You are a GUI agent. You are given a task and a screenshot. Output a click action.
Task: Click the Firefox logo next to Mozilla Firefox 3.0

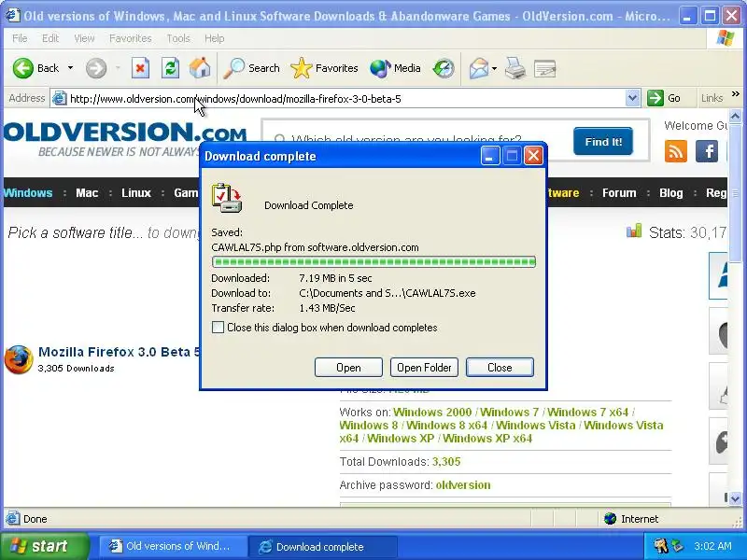click(x=18, y=359)
